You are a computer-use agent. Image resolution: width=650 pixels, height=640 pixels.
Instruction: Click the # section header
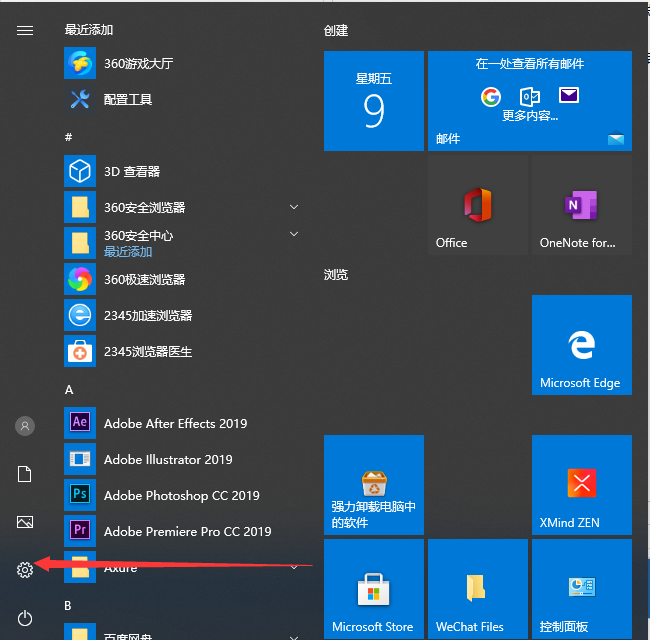[x=69, y=136]
